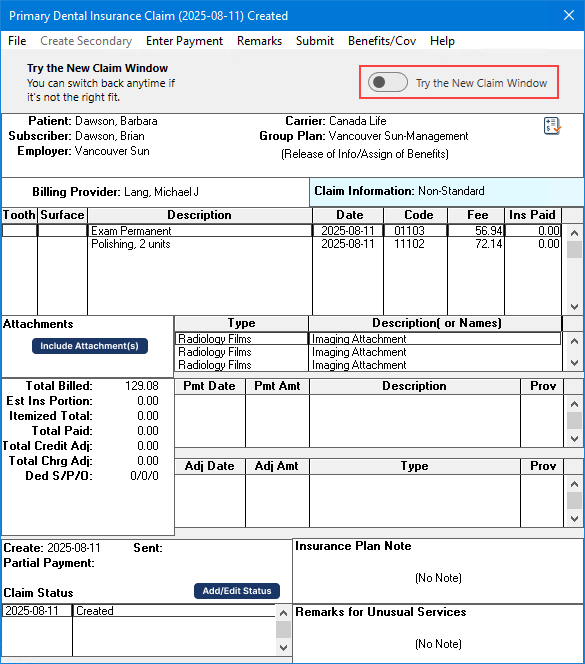Click the Add/Edit Status button
585x664 pixels.
237,591
